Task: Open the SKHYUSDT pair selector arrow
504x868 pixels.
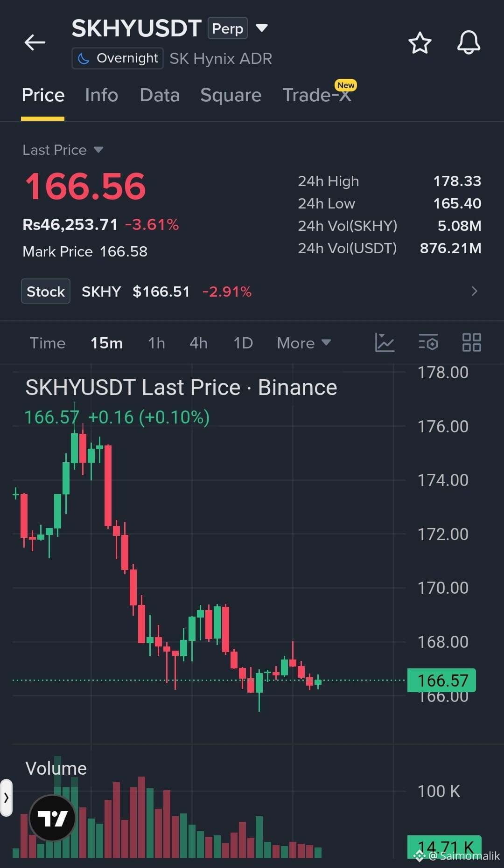Action: [x=262, y=28]
